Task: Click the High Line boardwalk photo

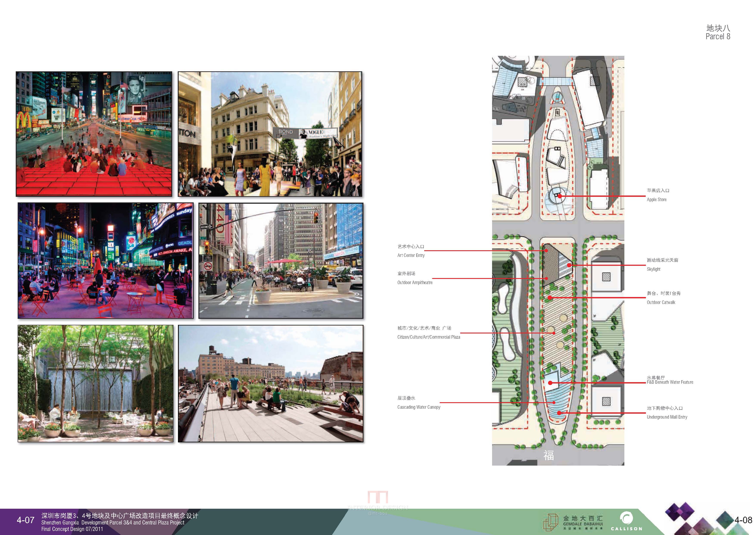Action: [271, 383]
